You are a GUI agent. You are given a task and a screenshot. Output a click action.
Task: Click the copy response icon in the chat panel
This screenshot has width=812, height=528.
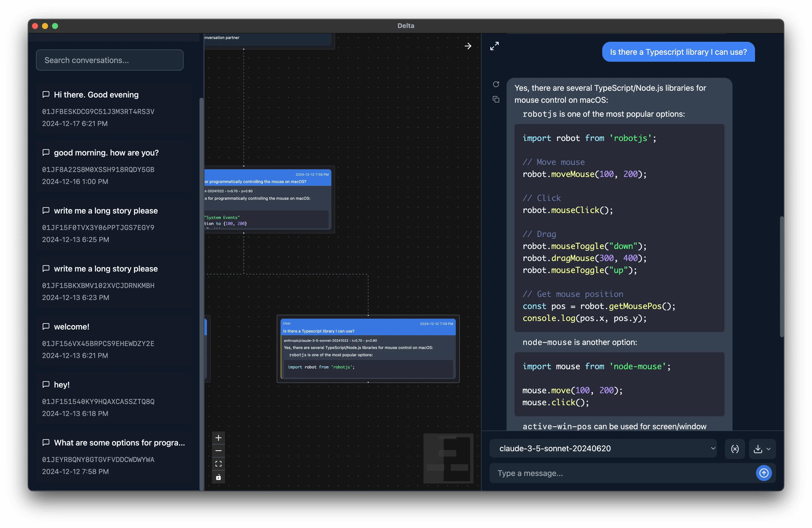(x=496, y=99)
